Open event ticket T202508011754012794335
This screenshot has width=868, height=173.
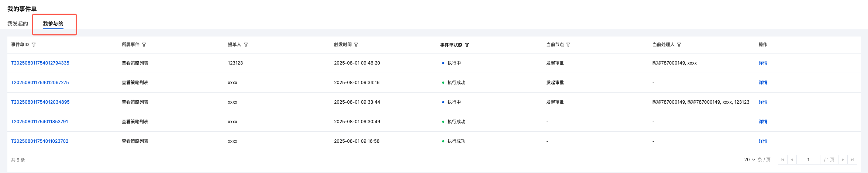(x=40, y=63)
